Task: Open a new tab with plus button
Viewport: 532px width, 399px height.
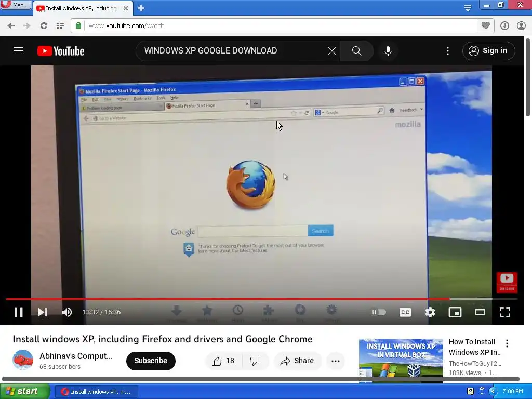Action: pyautogui.click(x=141, y=8)
